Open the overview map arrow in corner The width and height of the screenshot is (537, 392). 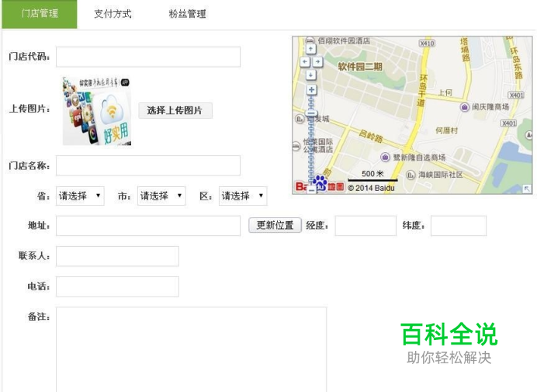[x=527, y=189]
